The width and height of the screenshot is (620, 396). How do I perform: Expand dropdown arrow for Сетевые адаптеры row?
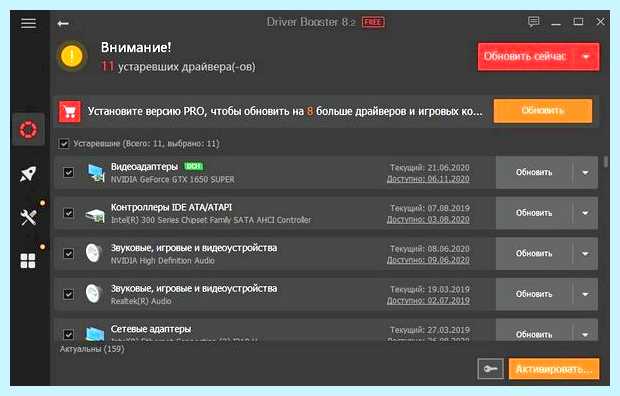[x=585, y=335]
